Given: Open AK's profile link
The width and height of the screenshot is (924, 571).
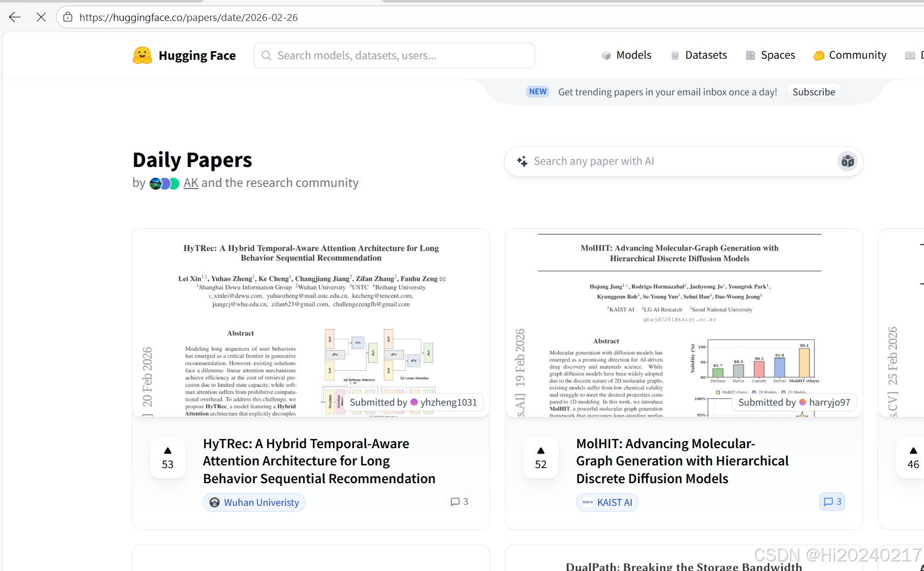Looking at the screenshot, I should point(191,183).
